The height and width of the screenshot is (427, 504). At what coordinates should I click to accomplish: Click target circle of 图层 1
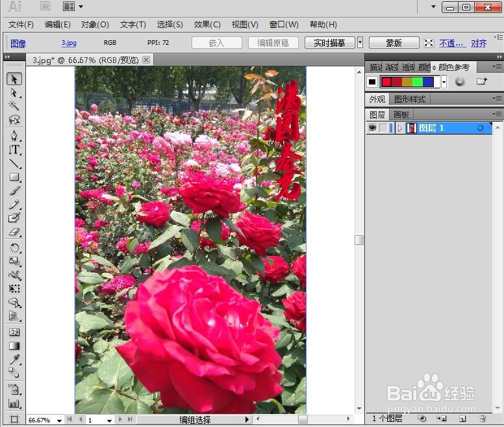(480, 128)
